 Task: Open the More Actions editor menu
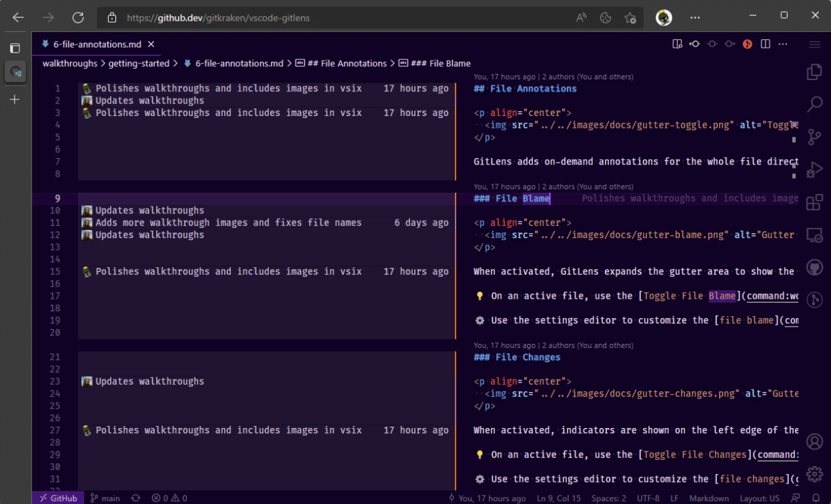tap(782, 43)
